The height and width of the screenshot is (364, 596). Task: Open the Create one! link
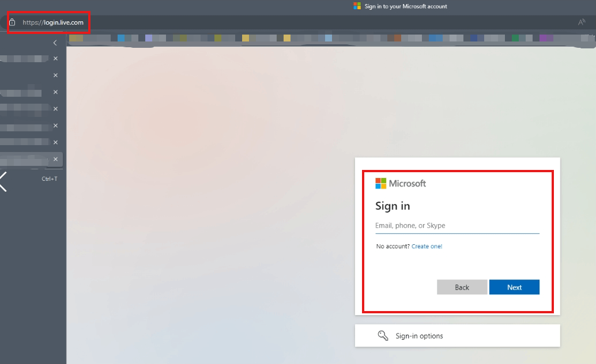pos(427,246)
